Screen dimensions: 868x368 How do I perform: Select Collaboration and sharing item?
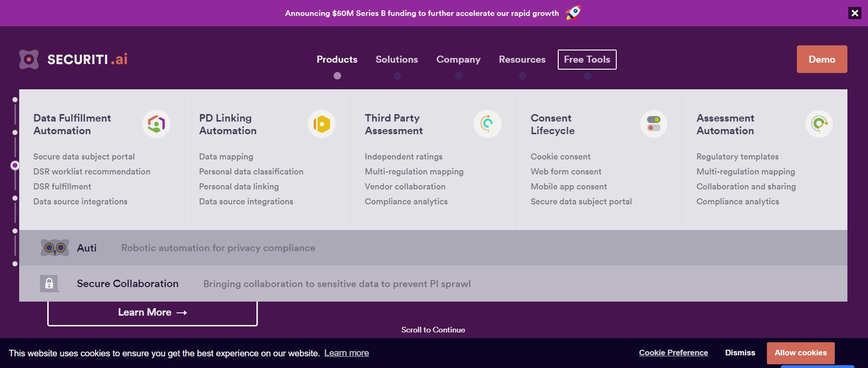pos(746,187)
